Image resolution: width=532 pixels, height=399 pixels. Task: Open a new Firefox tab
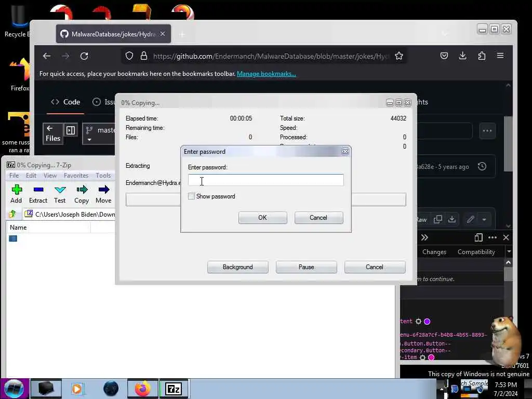click(x=182, y=34)
